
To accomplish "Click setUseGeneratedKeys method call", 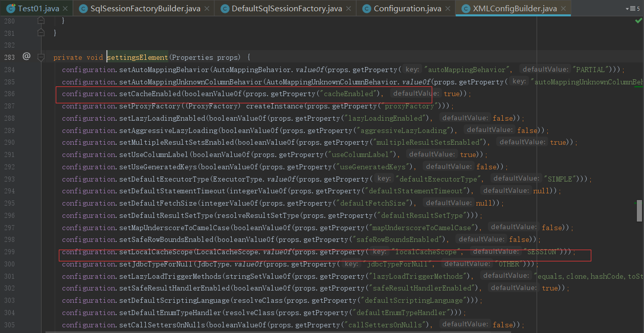I will (158, 167).
